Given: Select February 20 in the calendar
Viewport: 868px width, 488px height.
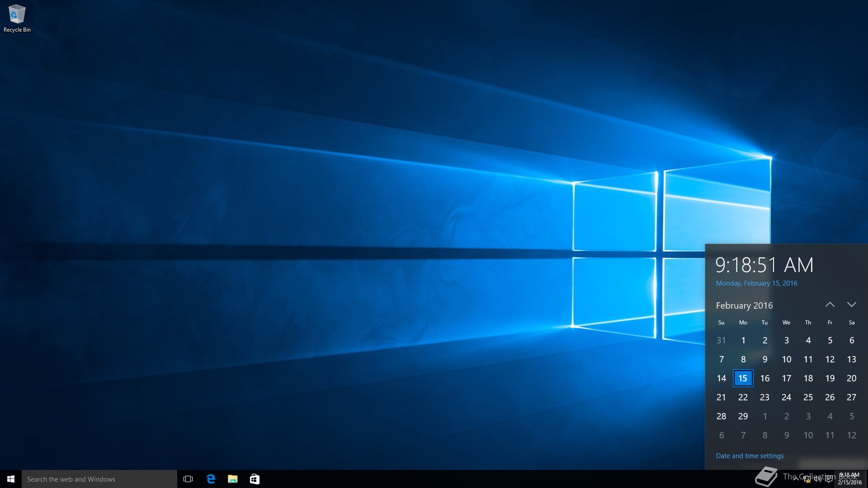Looking at the screenshot, I should [851, 378].
